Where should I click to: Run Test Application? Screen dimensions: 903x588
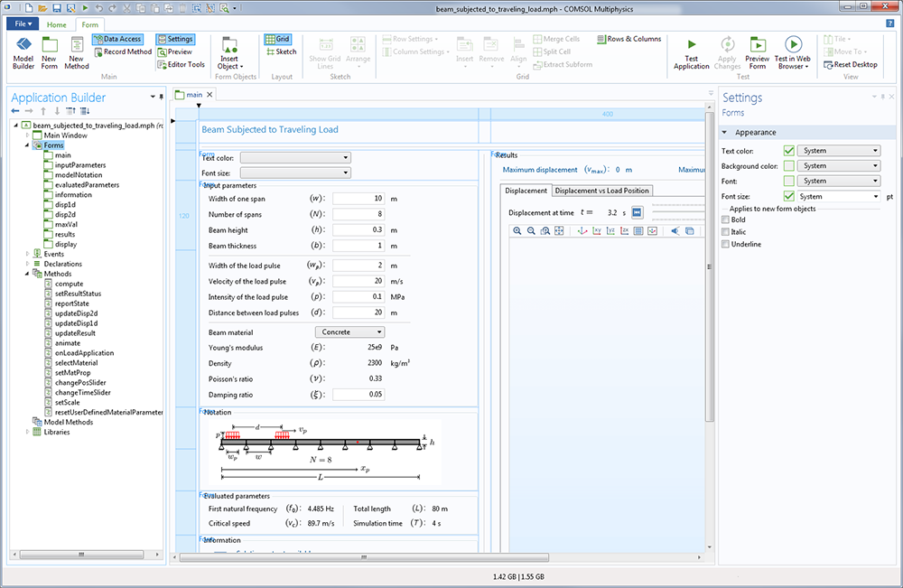point(692,52)
